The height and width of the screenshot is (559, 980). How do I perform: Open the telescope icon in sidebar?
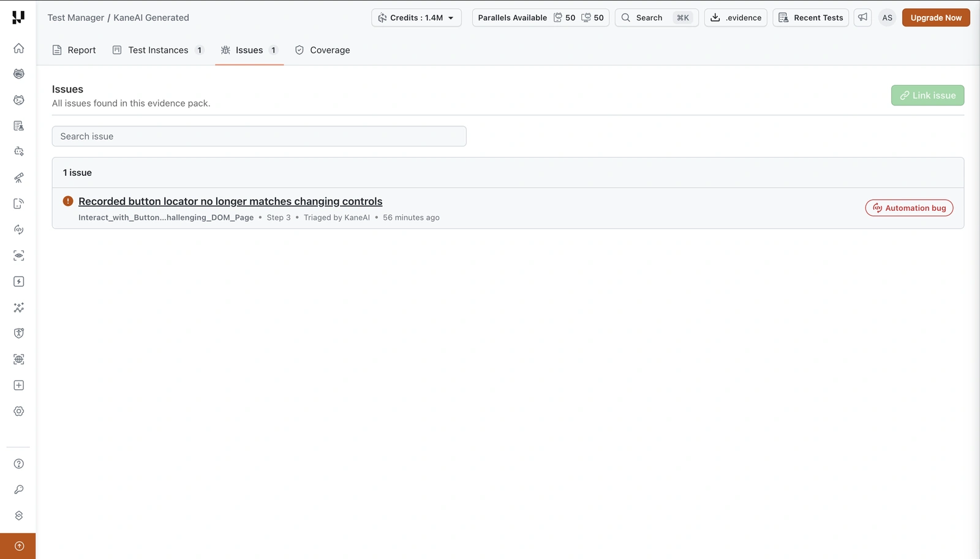coord(19,178)
